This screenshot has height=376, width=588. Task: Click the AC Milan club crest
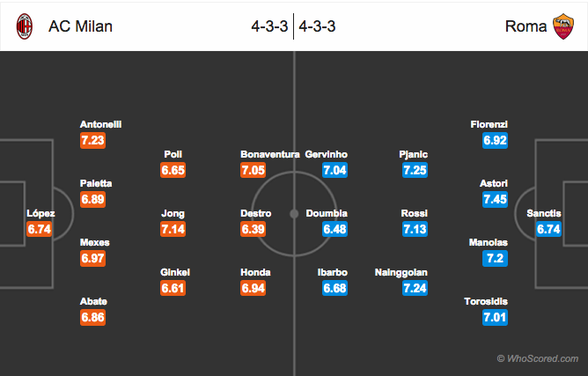click(25, 26)
